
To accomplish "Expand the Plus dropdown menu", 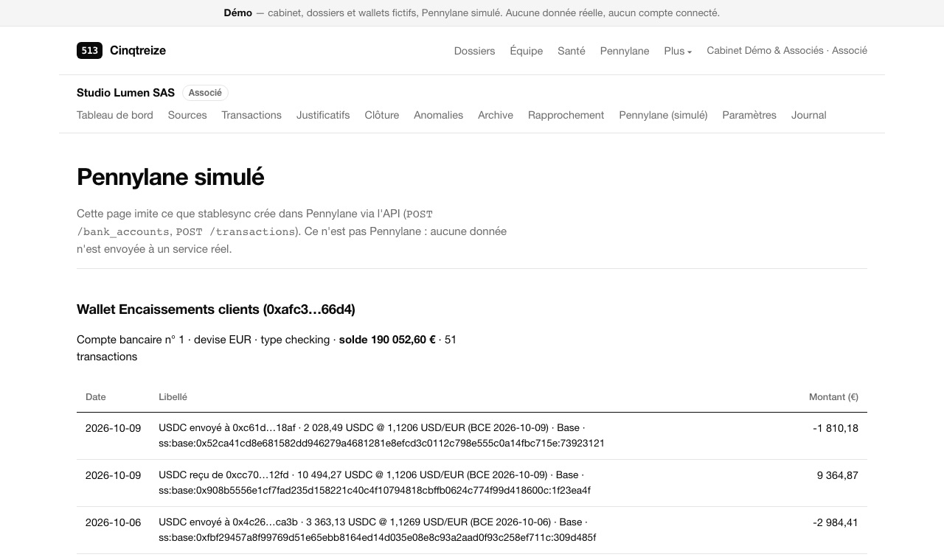I will click(x=678, y=51).
